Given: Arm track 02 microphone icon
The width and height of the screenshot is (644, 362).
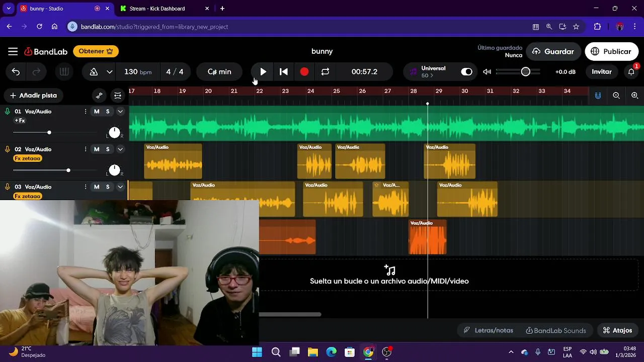Looking at the screenshot, I should pyautogui.click(x=8, y=149).
